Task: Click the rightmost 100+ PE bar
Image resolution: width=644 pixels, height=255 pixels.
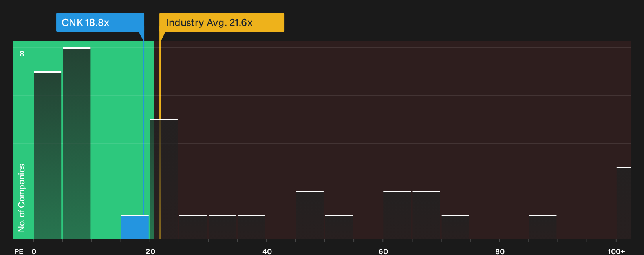Action: click(624, 203)
